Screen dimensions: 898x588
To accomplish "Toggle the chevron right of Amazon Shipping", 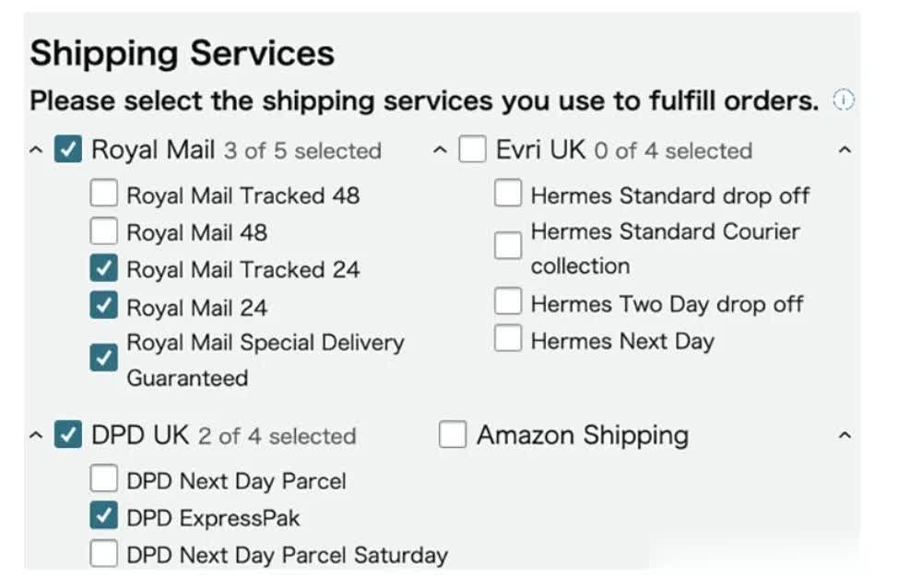I will point(845,436).
